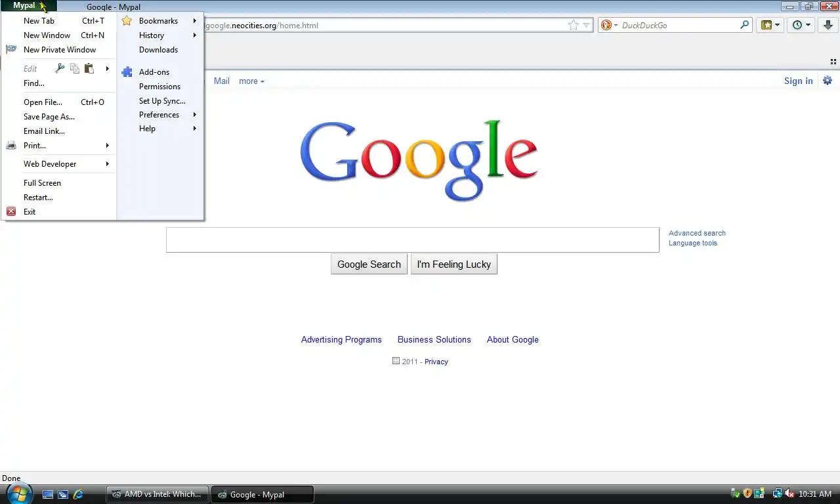Viewport: 840px width, 504px height.
Task: Open Permissions from the menu
Action: click(160, 87)
